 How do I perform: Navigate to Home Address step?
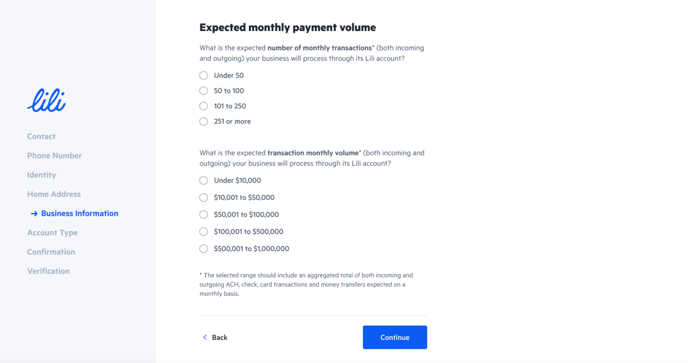pyautogui.click(x=54, y=194)
